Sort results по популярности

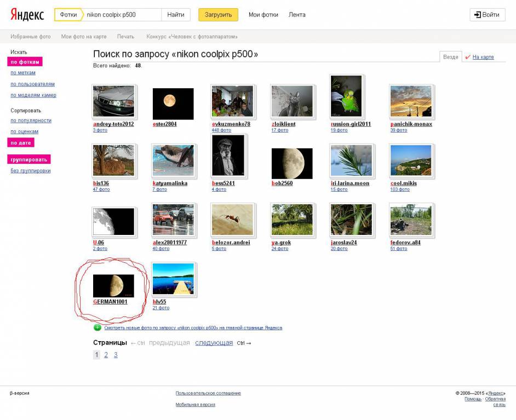[31, 120]
